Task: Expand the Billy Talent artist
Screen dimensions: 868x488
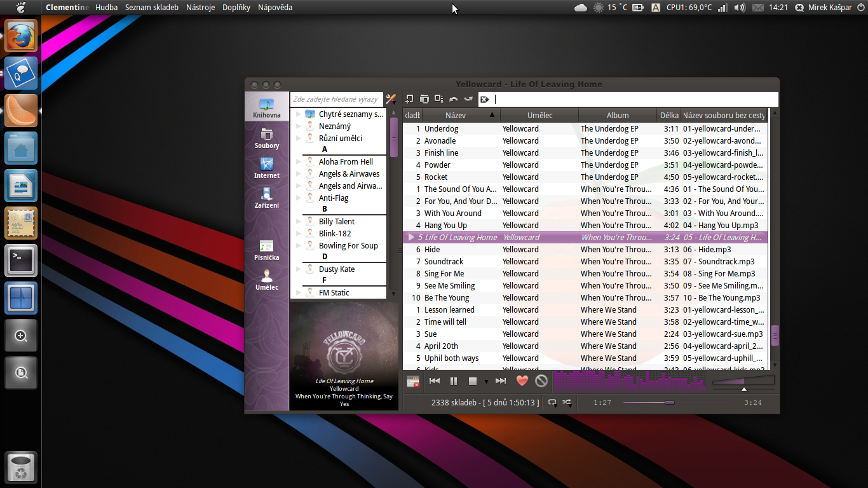Action: (x=299, y=222)
